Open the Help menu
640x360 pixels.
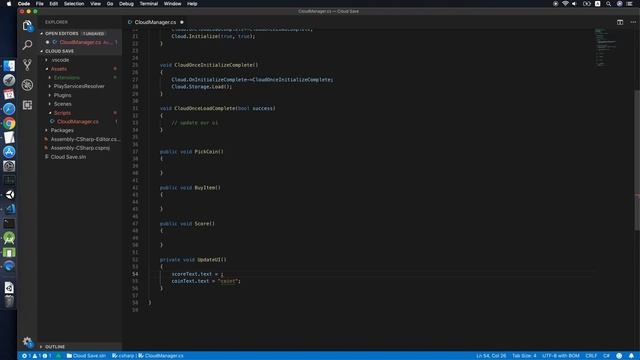[x=192, y=4]
